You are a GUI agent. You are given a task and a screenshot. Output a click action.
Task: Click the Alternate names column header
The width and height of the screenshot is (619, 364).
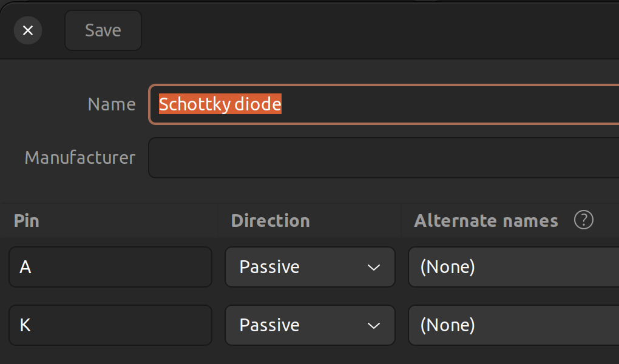pos(486,220)
